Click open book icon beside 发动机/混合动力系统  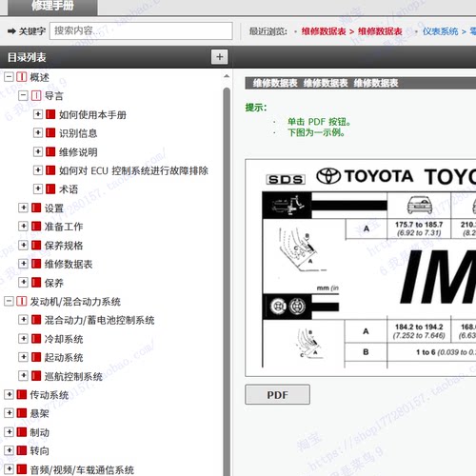(22, 301)
